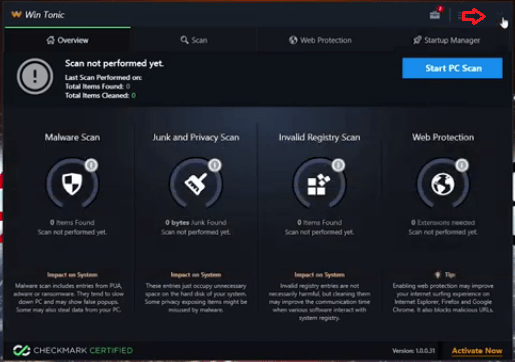The height and width of the screenshot is (362, 515).
Task: Click the Junk and Privacy Scan count badge
Action: (x=215, y=165)
